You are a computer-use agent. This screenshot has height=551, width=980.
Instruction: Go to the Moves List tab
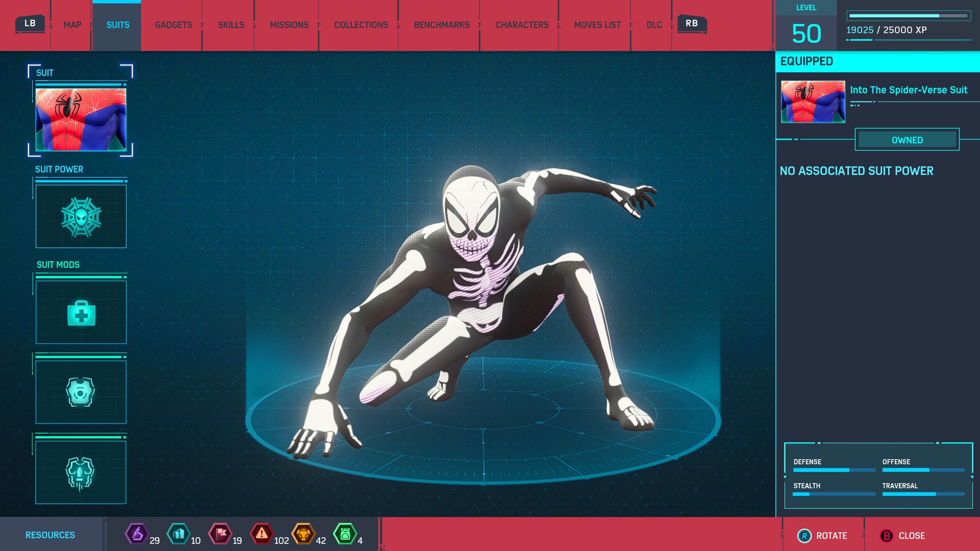(x=597, y=25)
